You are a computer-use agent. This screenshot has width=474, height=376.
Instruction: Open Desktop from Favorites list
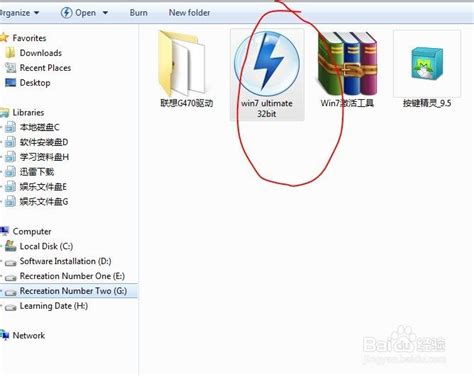[35, 83]
